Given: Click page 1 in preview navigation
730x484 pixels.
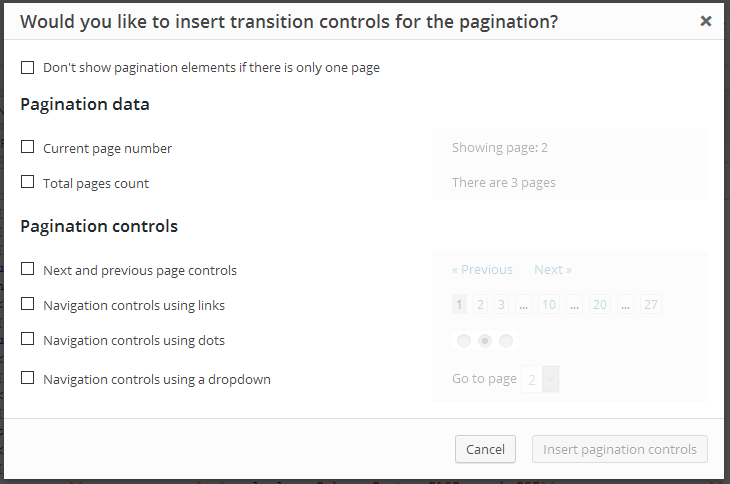Looking at the screenshot, I should (x=459, y=304).
